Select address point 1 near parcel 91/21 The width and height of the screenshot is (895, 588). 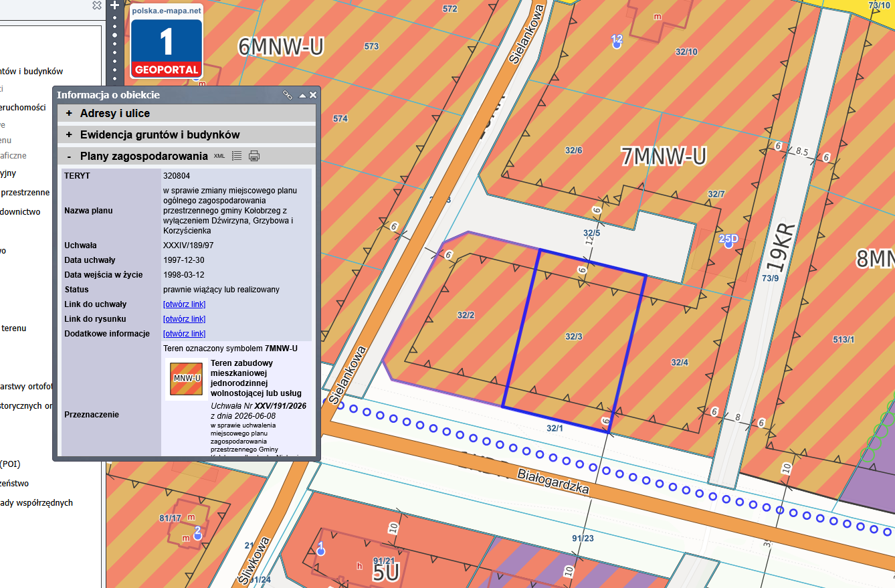(320, 550)
